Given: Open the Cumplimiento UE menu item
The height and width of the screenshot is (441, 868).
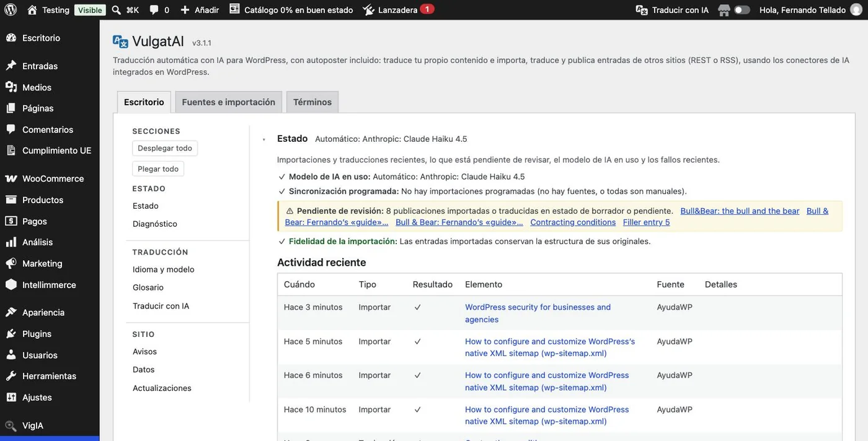Looking at the screenshot, I should click(x=50, y=151).
